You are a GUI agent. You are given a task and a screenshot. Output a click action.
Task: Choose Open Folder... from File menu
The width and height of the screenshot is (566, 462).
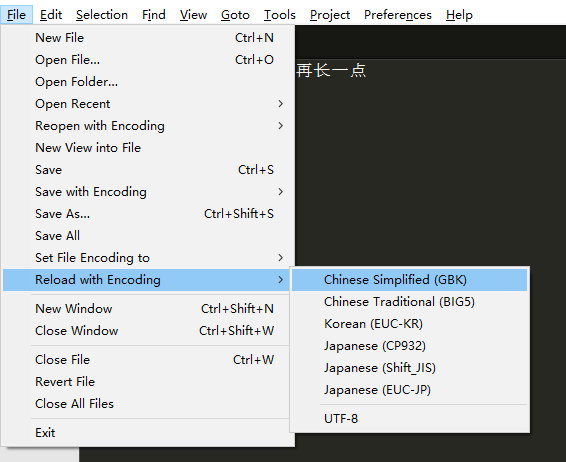click(146, 82)
